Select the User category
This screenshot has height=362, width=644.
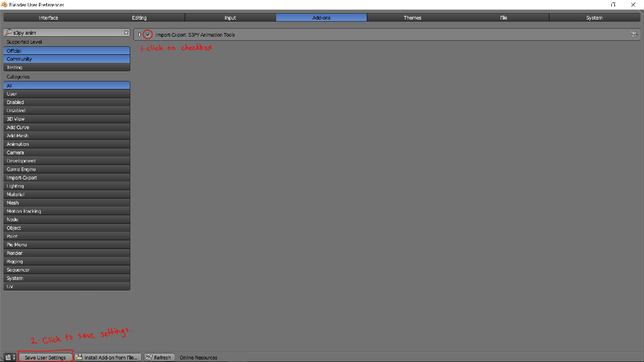point(67,94)
